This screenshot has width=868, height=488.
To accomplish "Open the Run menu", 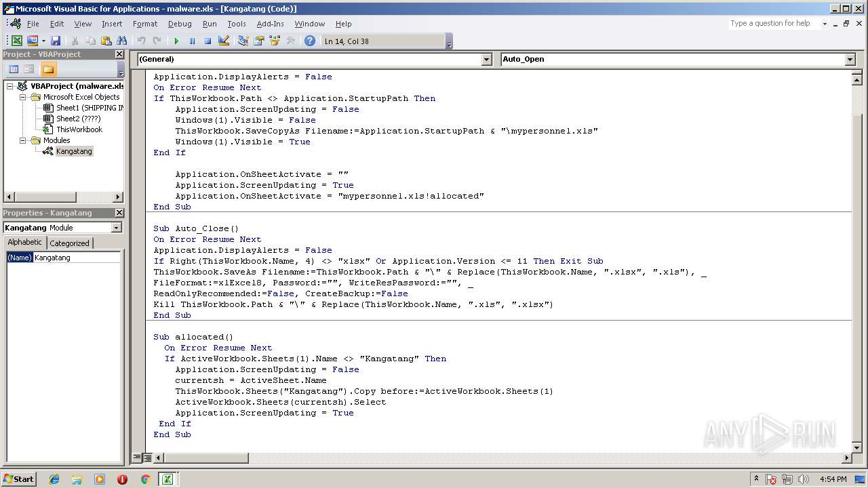I will point(210,24).
